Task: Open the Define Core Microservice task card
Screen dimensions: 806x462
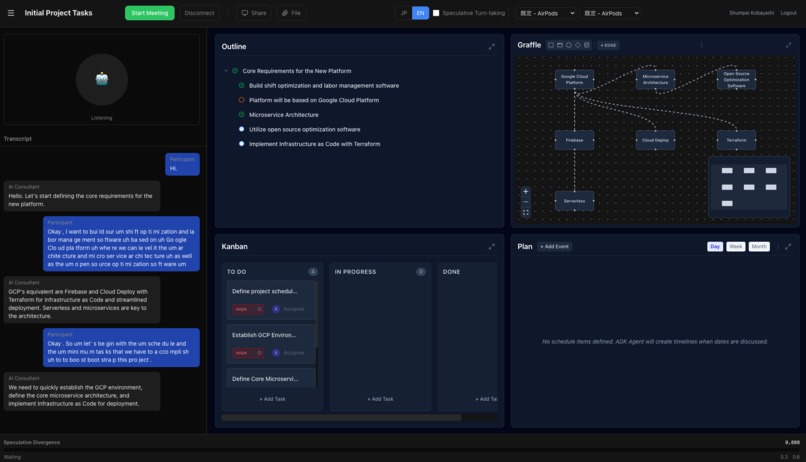Action: tap(271, 378)
